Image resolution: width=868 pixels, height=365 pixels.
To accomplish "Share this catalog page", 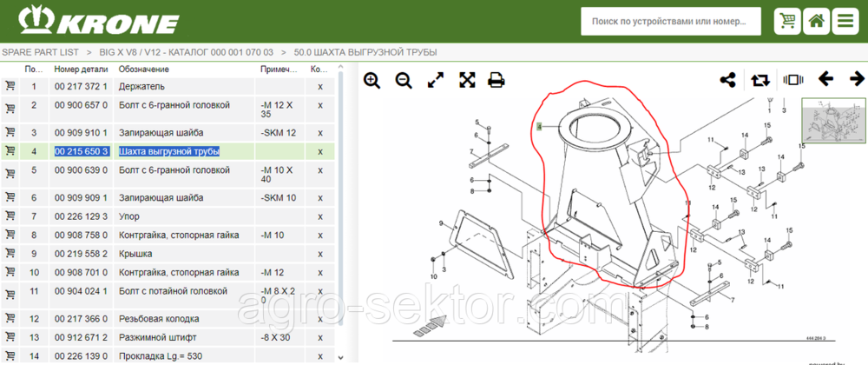I will 727,80.
